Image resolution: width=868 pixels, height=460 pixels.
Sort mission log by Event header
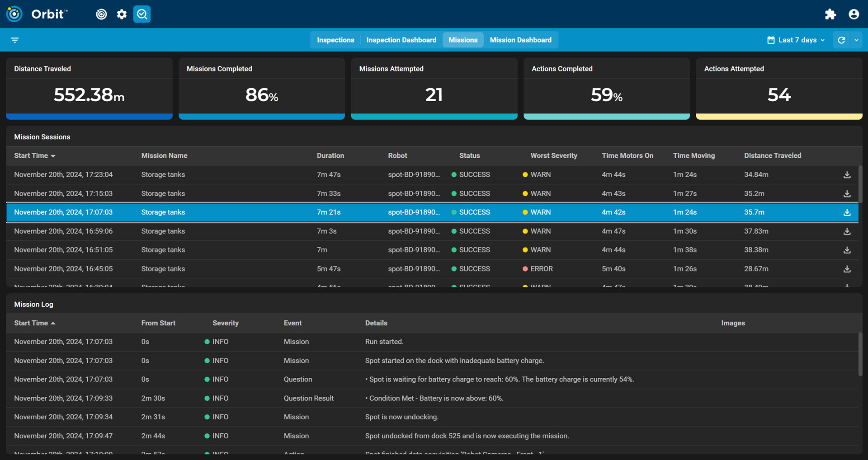coord(292,323)
